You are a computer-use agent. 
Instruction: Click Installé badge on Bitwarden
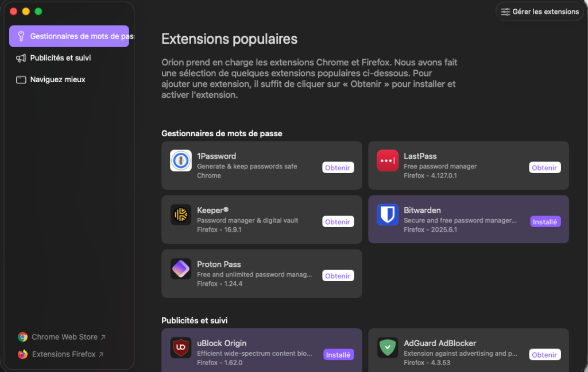tap(545, 222)
